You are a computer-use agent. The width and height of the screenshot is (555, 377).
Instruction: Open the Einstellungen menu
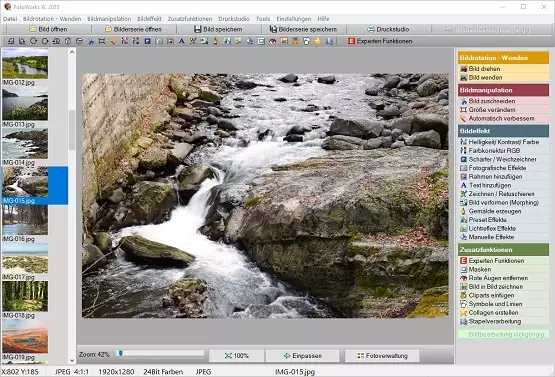click(x=293, y=19)
